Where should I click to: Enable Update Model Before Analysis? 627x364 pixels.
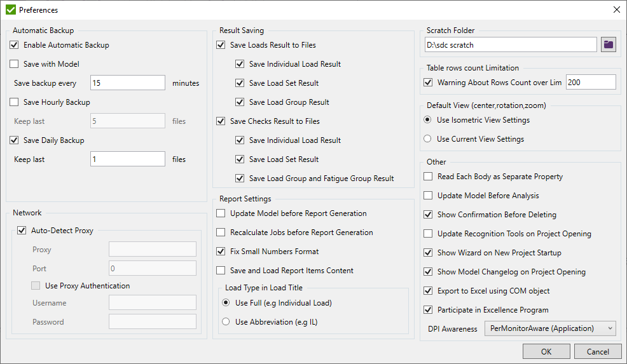pos(428,196)
